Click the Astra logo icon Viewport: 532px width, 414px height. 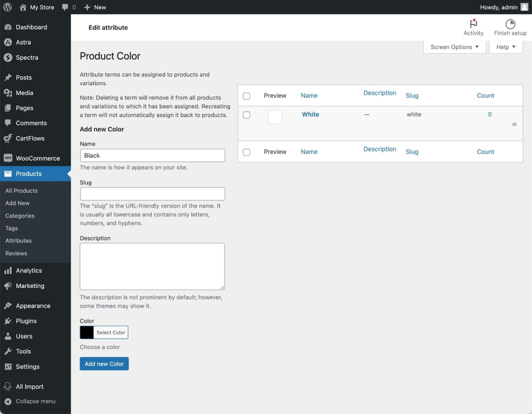8,43
